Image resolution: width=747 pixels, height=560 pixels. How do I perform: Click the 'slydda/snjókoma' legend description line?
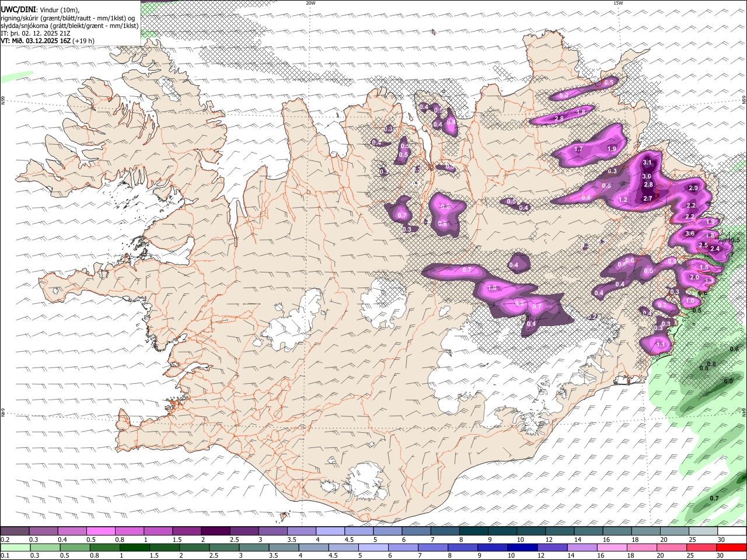(69, 26)
